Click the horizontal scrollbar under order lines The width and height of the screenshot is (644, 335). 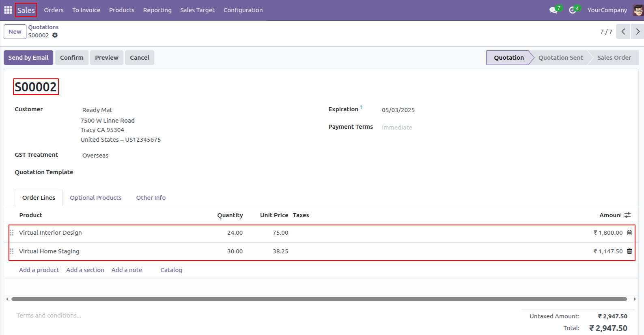pyautogui.click(x=319, y=299)
